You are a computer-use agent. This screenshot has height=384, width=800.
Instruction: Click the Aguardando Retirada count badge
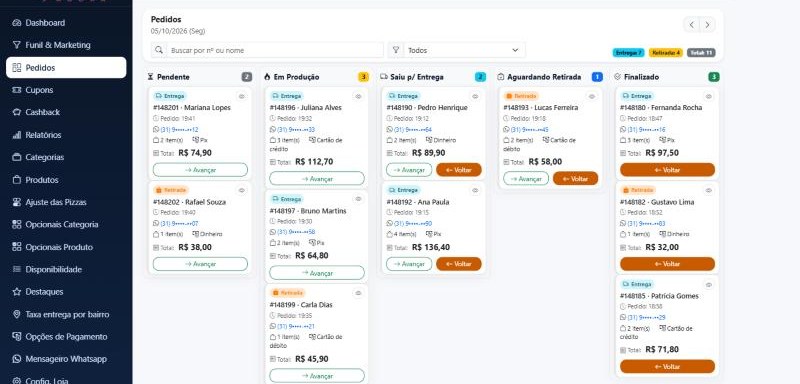(x=597, y=77)
